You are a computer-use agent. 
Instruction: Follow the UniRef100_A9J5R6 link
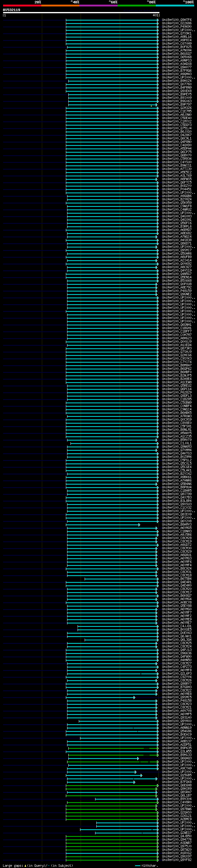point(176,535)
